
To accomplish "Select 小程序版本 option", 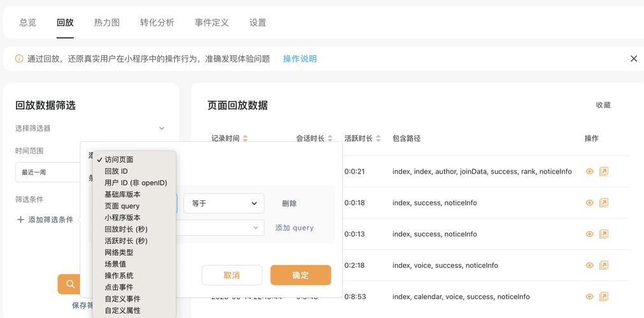I will click(122, 218).
